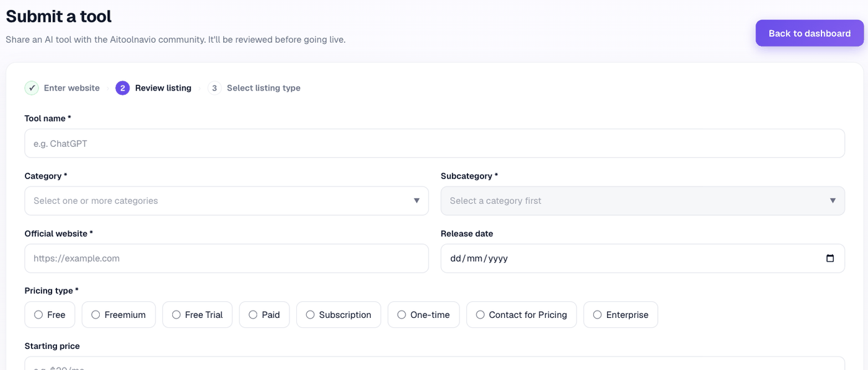Click the Release date field

click(x=642, y=258)
